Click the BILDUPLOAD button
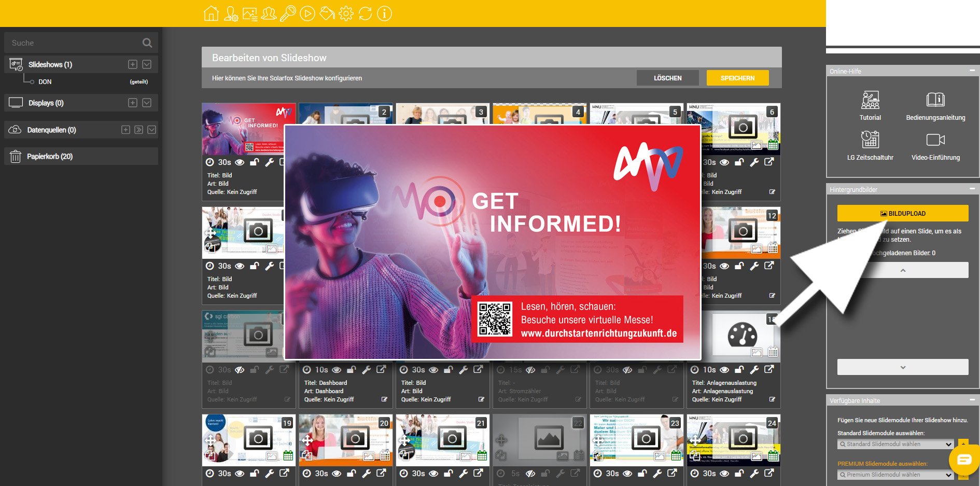 click(x=902, y=213)
